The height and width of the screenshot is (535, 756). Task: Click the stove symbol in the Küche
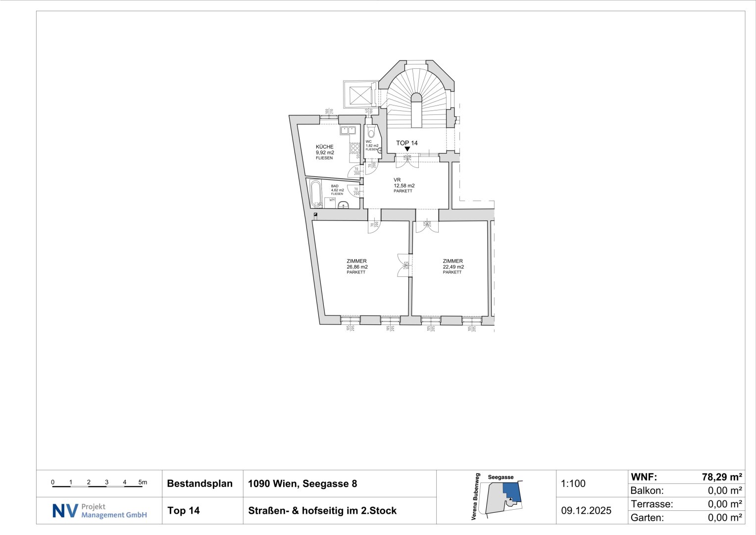355,148
